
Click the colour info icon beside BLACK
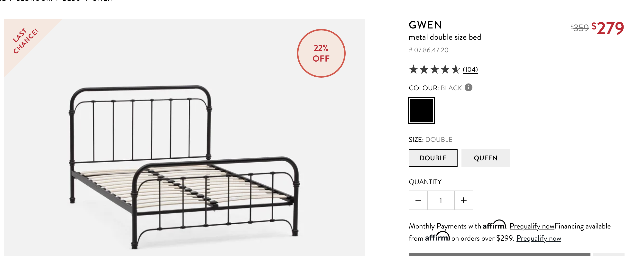(x=468, y=88)
